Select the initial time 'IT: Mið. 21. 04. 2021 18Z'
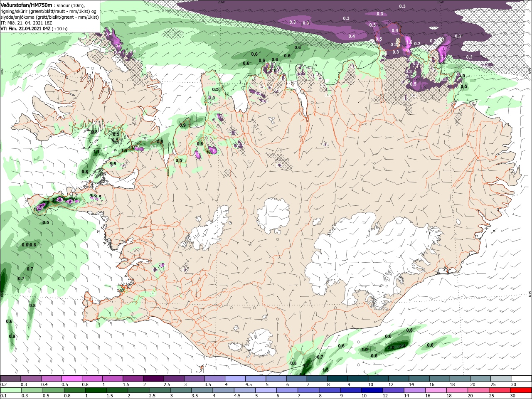The width and height of the screenshot is (532, 399). 26,23
